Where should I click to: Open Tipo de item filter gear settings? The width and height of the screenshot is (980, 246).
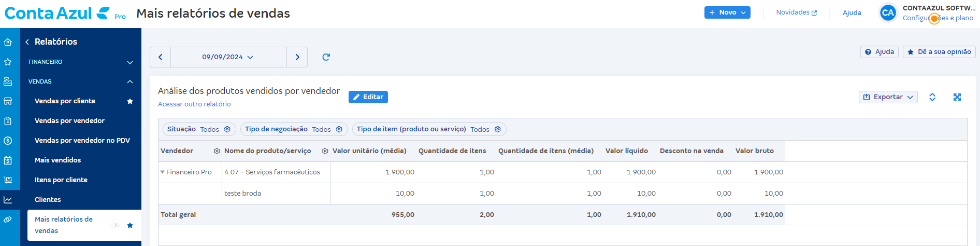(498, 129)
